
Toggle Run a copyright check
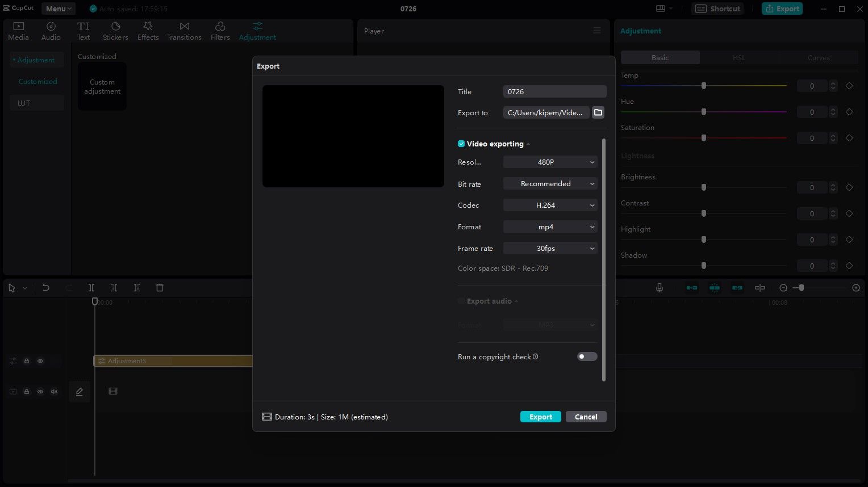point(587,356)
